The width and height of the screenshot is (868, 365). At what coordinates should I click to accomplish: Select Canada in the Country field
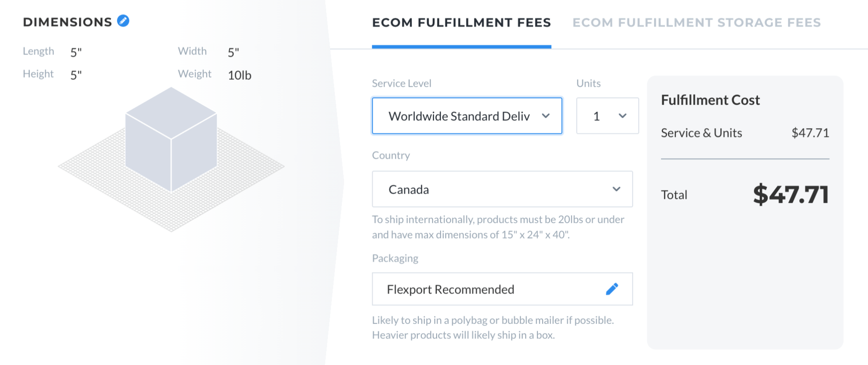click(409, 189)
